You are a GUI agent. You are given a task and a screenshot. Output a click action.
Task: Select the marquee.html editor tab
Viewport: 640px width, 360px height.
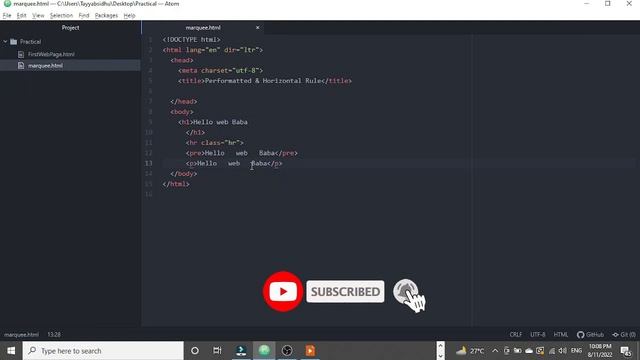point(203,28)
